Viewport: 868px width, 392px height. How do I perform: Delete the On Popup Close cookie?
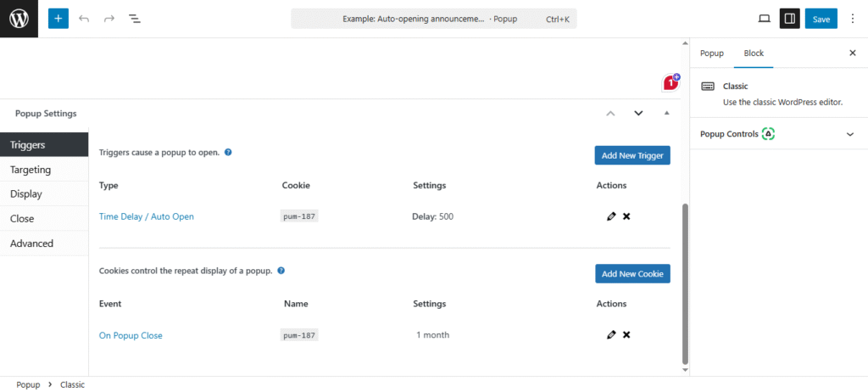pyautogui.click(x=626, y=335)
